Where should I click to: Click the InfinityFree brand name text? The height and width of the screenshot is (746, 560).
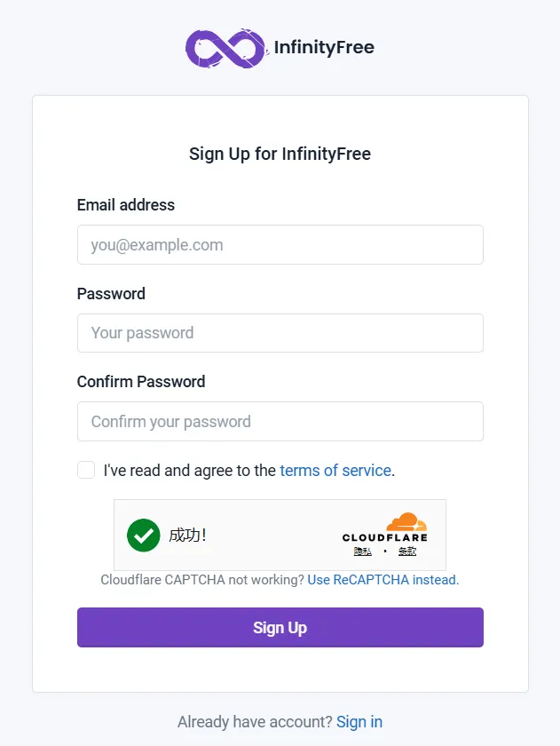pyautogui.click(x=324, y=48)
